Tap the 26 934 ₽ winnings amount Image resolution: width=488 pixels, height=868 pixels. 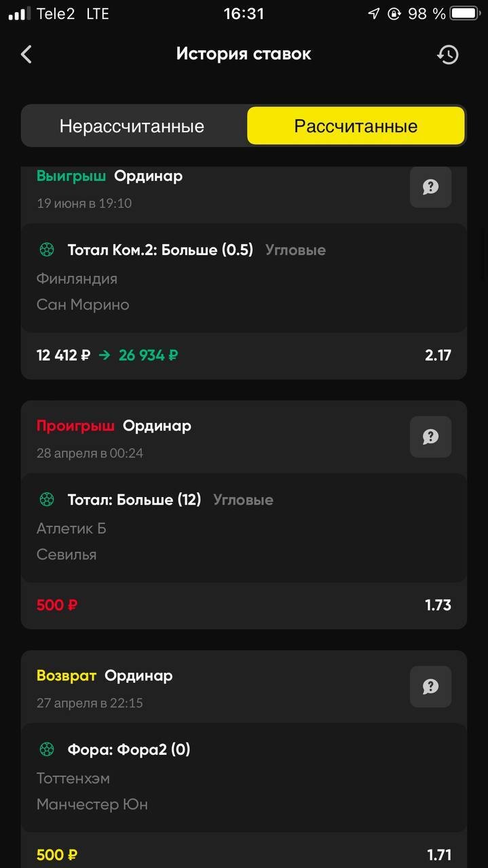point(148,355)
